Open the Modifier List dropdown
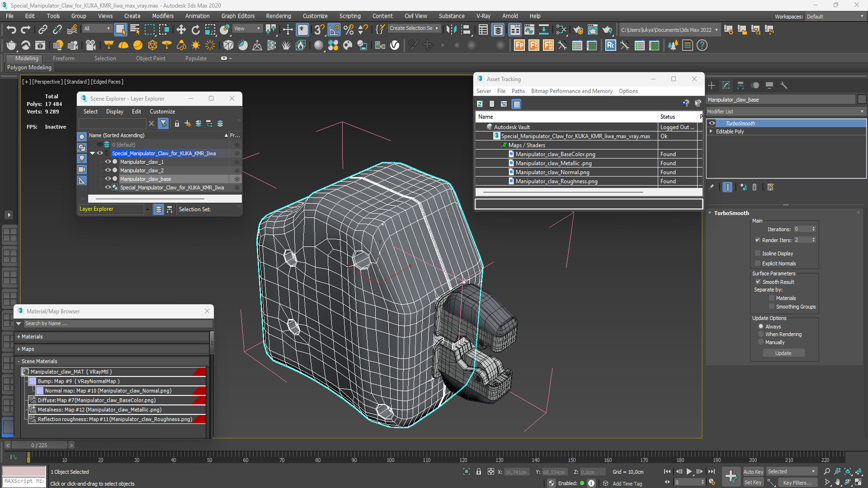The image size is (868, 488). (x=786, y=112)
